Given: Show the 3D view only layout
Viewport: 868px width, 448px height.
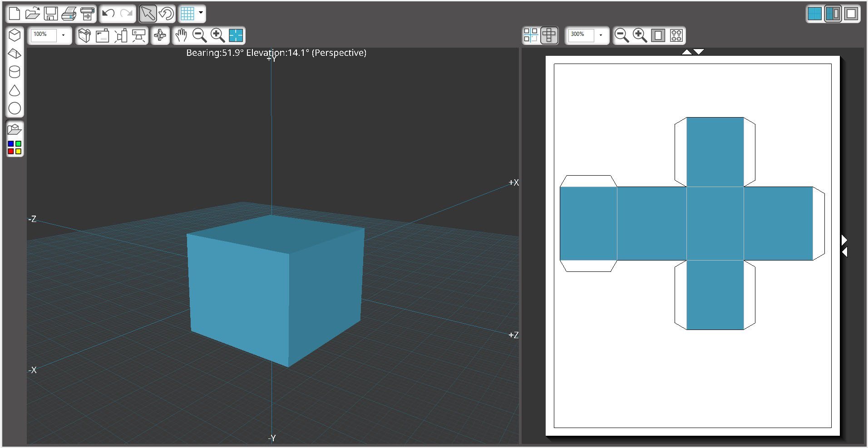Looking at the screenshot, I should (815, 14).
